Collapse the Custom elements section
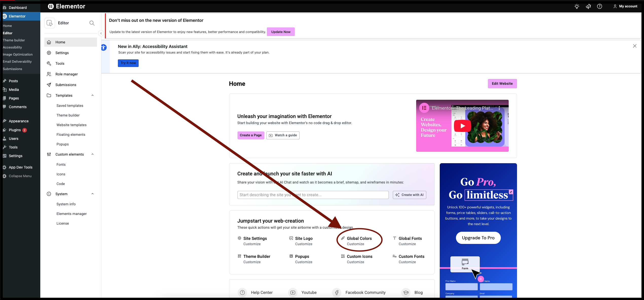Screen dimensions: 644x300 coord(93,154)
